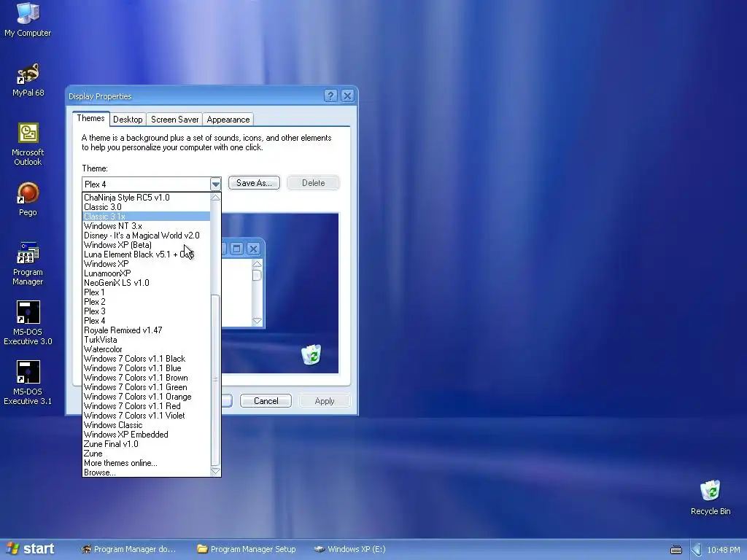The width and height of the screenshot is (747, 560).
Task: Switch to Windows XP (E:) taskbar window
Action: coord(350,549)
